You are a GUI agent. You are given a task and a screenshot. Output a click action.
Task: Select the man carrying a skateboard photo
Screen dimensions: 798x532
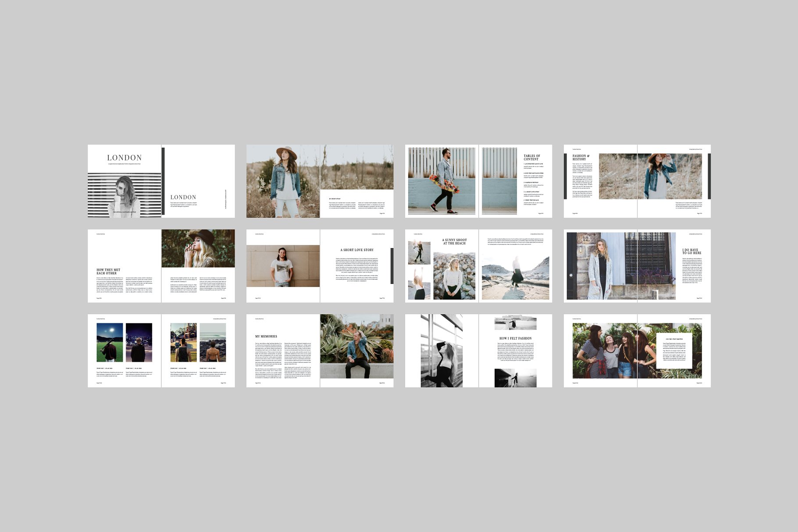[x=442, y=181]
